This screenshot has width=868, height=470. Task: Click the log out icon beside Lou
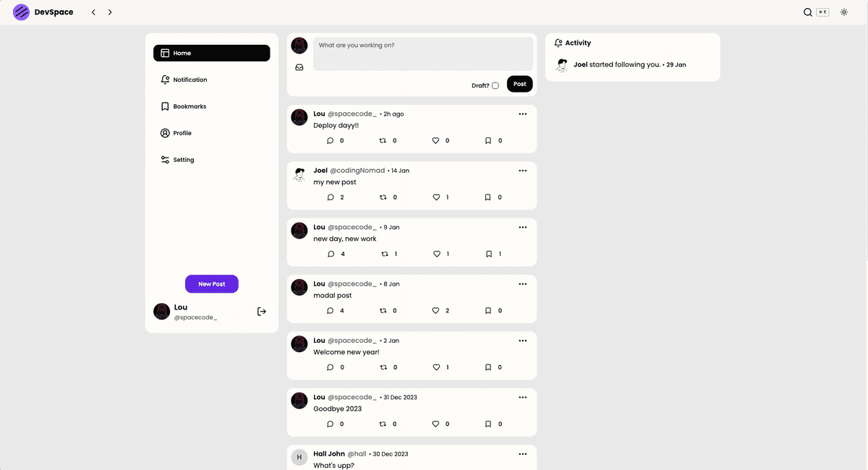[262, 312]
